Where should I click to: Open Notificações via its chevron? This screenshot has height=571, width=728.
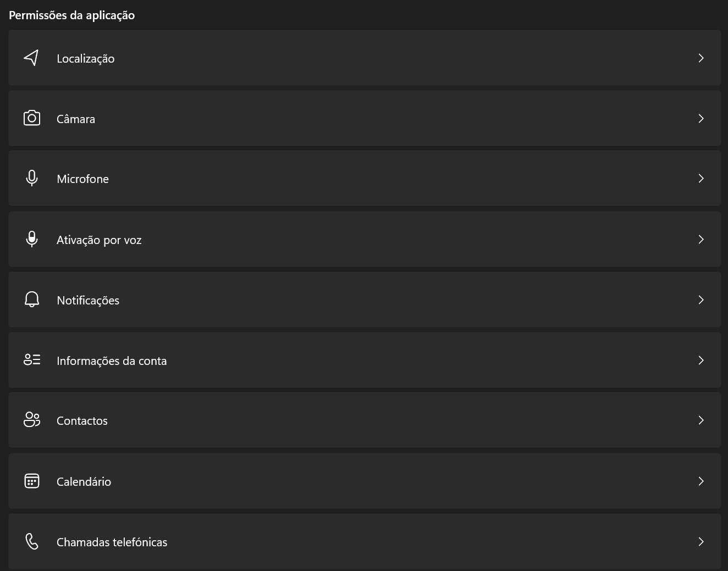coord(701,300)
